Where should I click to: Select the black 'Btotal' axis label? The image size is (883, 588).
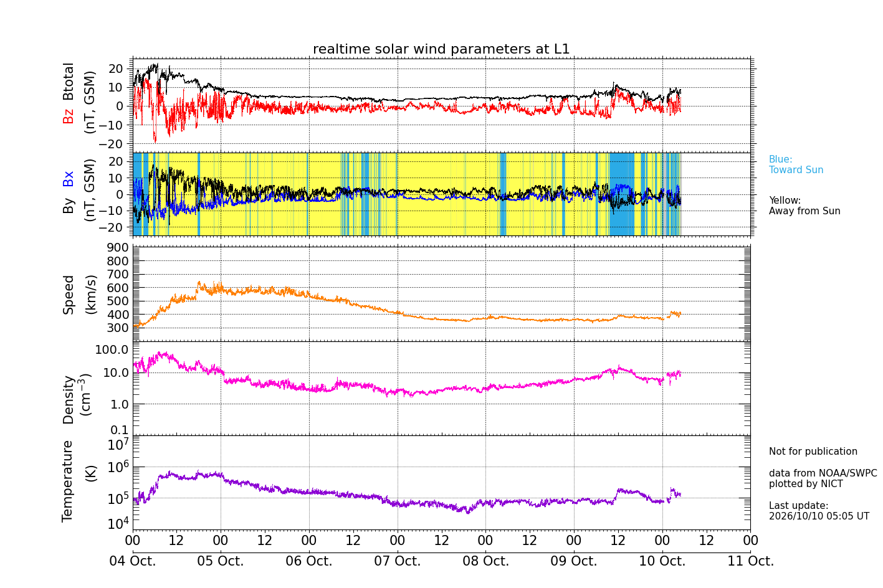[69, 82]
